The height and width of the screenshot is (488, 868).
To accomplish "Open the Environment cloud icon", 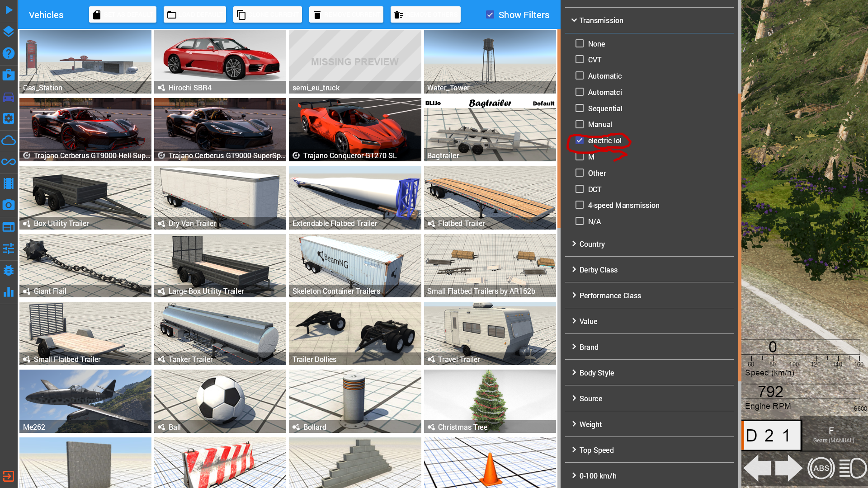I will 9,140.
